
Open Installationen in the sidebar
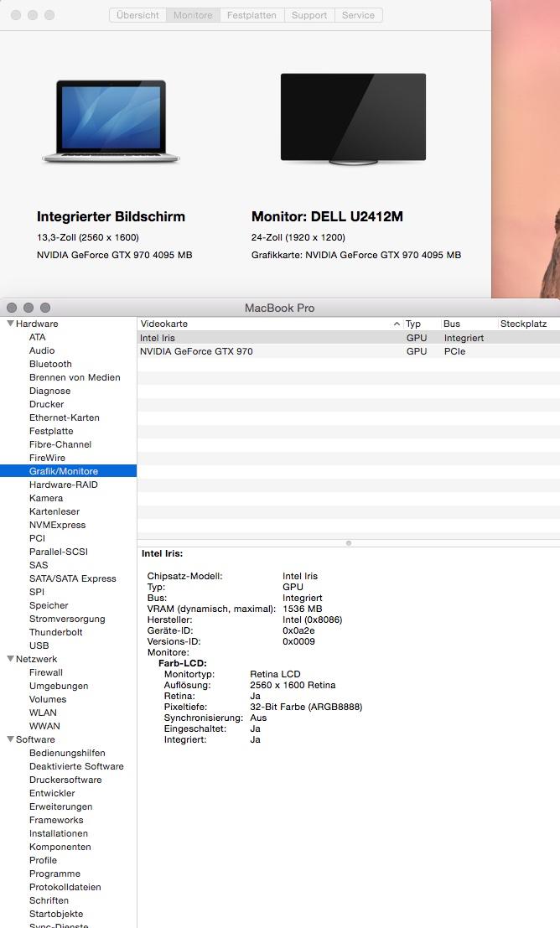pyautogui.click(x=59, y=833)
